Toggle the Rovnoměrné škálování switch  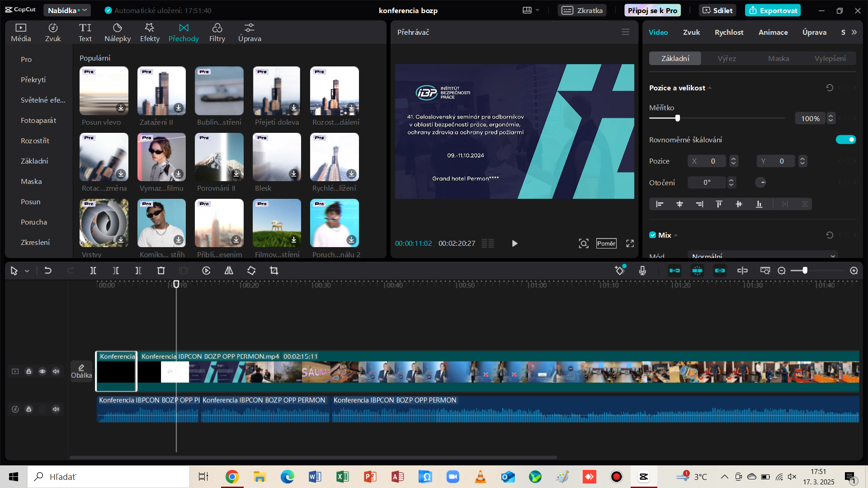click(845, 140)
